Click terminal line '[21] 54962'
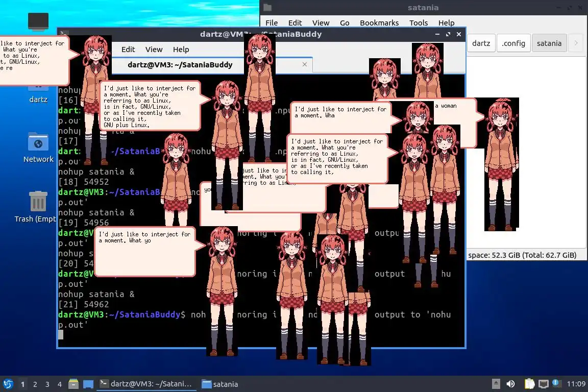Image resolution: width=588 pixels, height=392 pixels. pos(83,305)
